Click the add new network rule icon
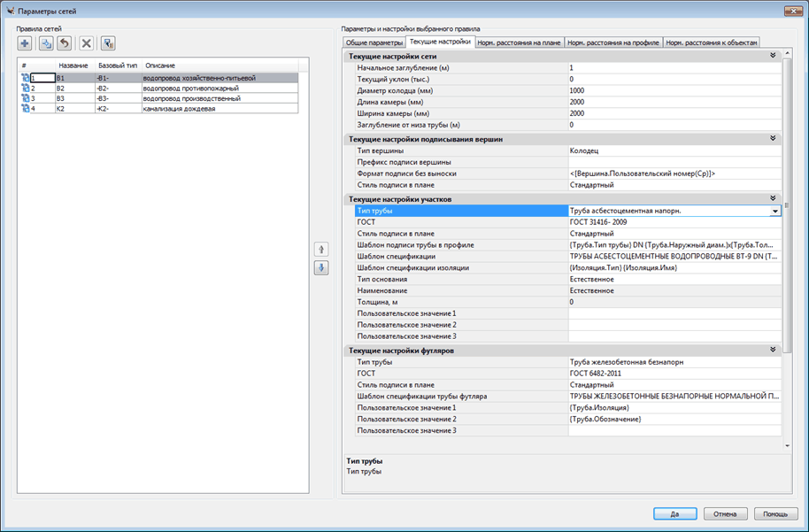Image resolution: width=809 pixels, height=532 pixels. (26, 42)
